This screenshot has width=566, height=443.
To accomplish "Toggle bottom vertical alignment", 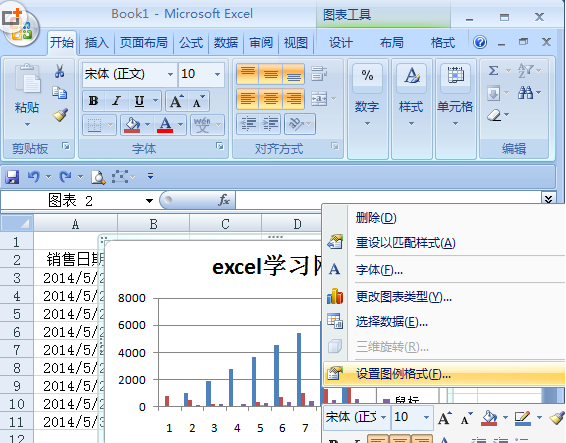I will (293, 74).
